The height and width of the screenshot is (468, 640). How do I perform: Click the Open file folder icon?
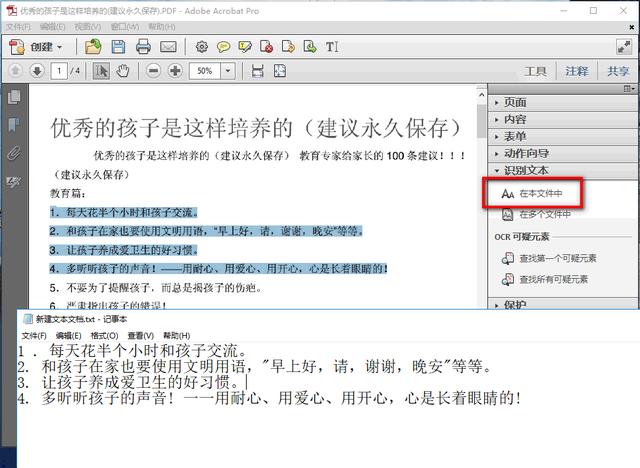93,47
